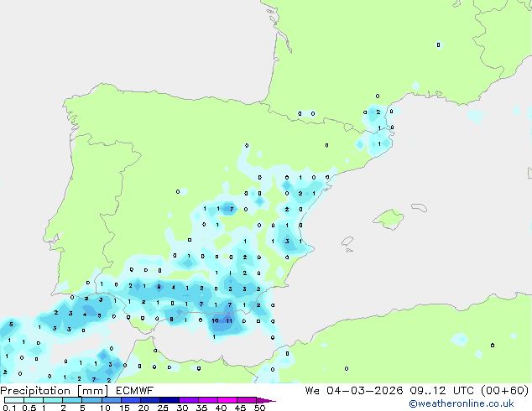This screenshot has width=532, height=411.
Task: Click the legend label 25
Action: point(163,408)
